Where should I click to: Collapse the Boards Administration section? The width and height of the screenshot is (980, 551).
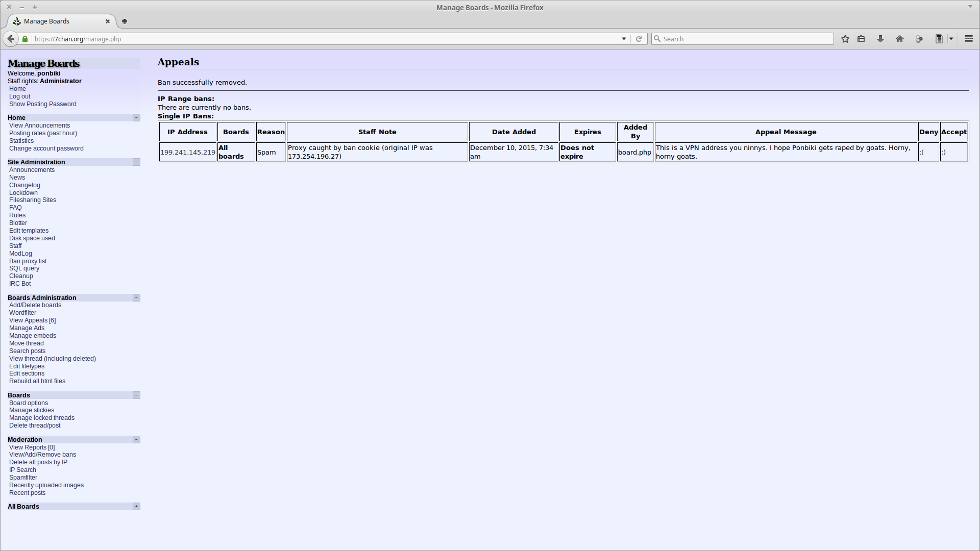[136, 298]
